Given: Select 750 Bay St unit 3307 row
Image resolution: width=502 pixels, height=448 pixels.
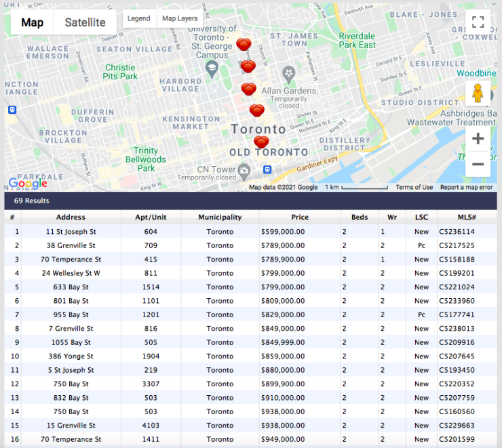Looking at the screenshot, I should tap(251, 384).
